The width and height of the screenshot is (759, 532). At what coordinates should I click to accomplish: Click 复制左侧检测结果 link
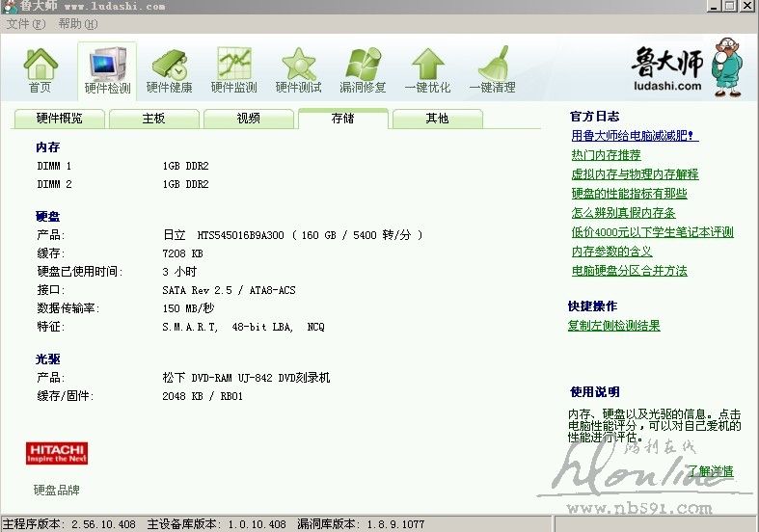pos(613,326)
